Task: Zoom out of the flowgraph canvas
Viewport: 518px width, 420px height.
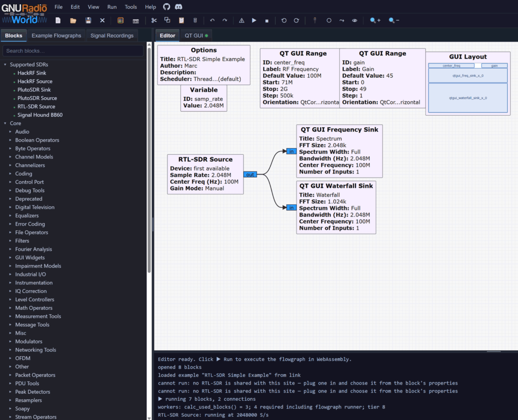Action: click(x=394, y=20)
